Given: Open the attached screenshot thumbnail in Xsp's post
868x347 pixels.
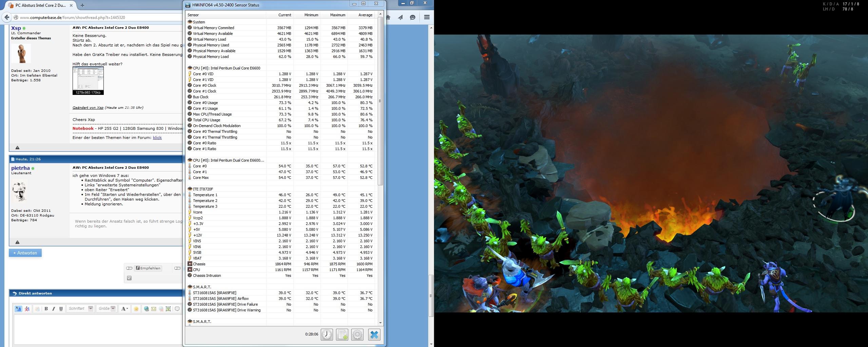Looking at the screenshot, I should pyautogui.click(x=88, y=81).
